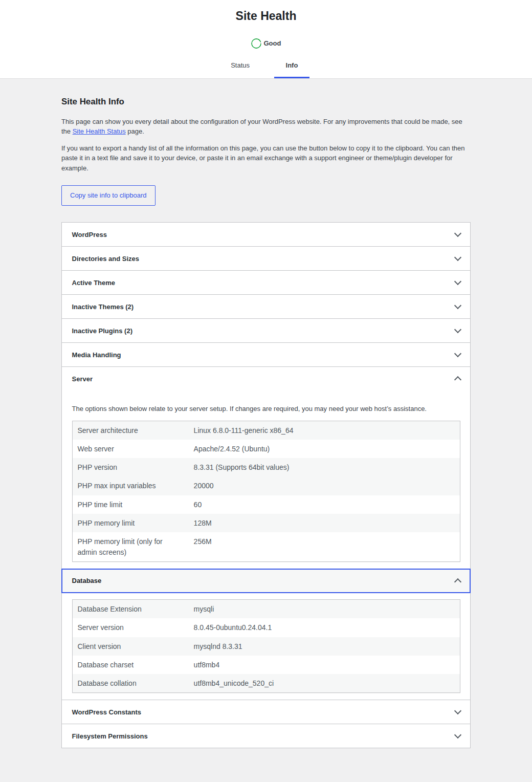532x782 pixels.
Task: Click the Good status circle indicator
Action: pos(256,44)
